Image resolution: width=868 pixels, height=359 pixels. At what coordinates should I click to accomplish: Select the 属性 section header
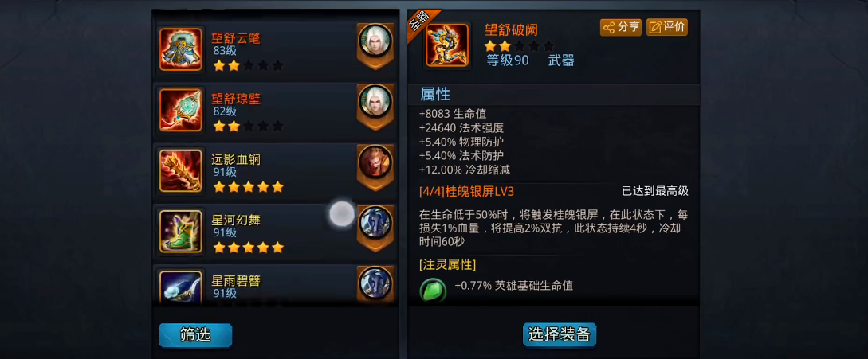[x=435, y=94]
